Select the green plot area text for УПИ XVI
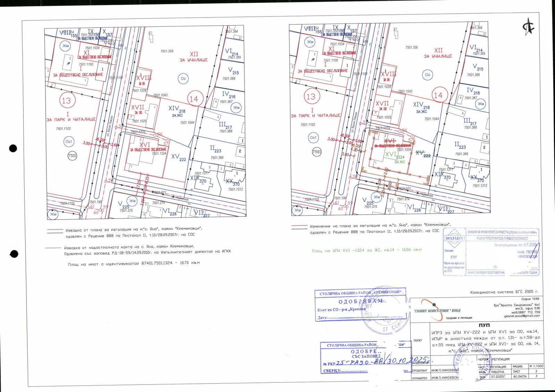Viewport: 555px width, 392px height. click(x=366, y=250)
